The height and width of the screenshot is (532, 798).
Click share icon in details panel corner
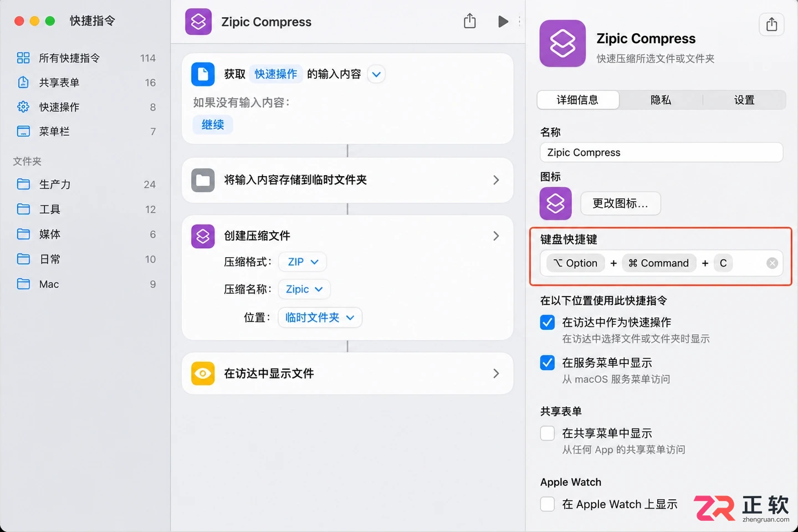[771, 24]
